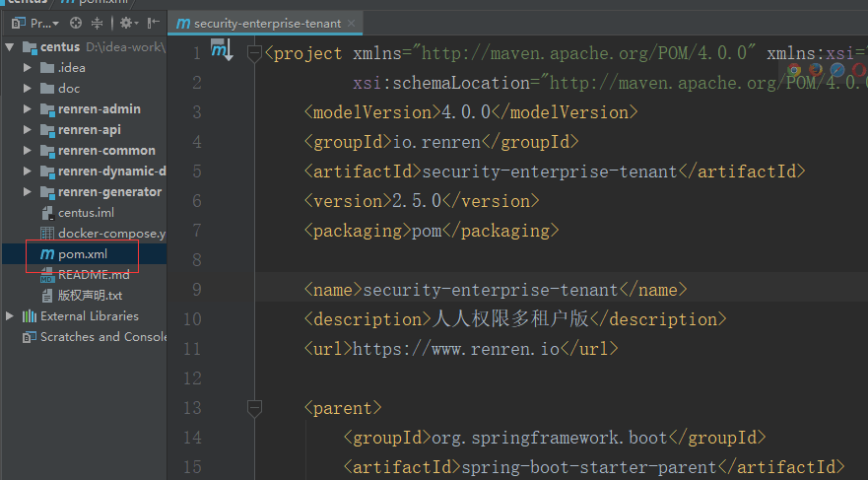Expand the renren-common module
The image size is (868, 480).
coord(28,151)
